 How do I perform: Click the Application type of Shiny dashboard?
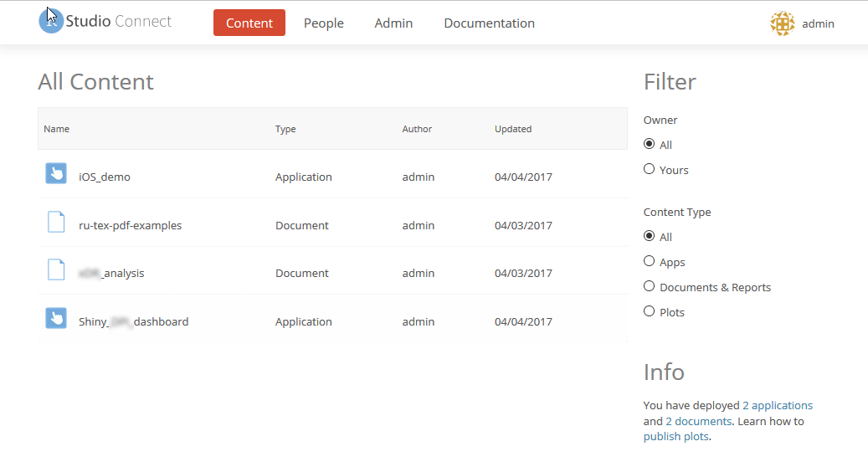(x=303, y=321)
